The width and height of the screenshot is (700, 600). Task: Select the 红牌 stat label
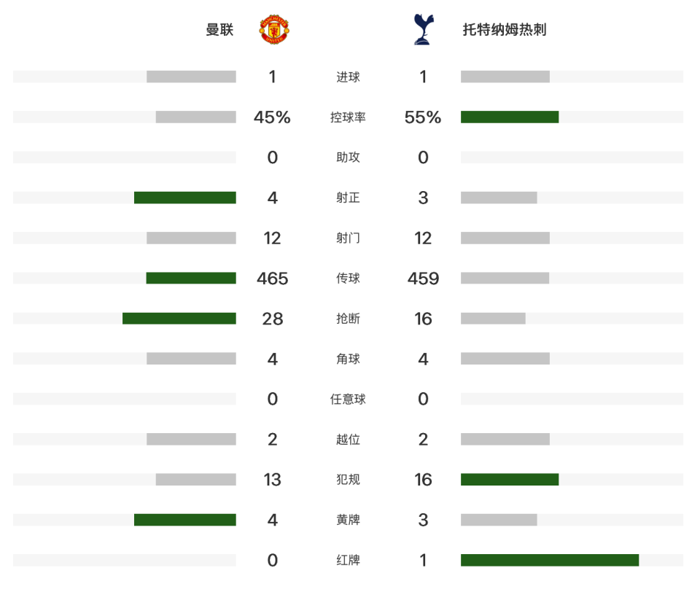point(348,561)
